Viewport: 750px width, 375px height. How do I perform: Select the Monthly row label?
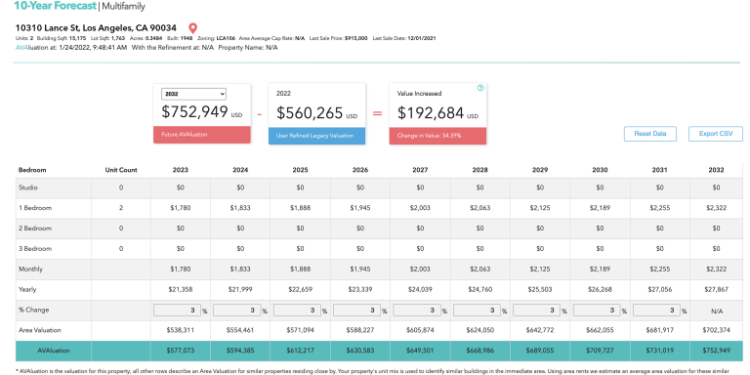30,269
